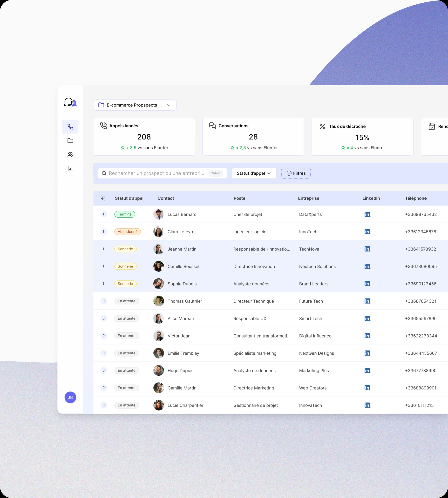Open Thomas Gauthier's LinkedIn icon
The image size is (448, 498).
click(x=367, y=301)
